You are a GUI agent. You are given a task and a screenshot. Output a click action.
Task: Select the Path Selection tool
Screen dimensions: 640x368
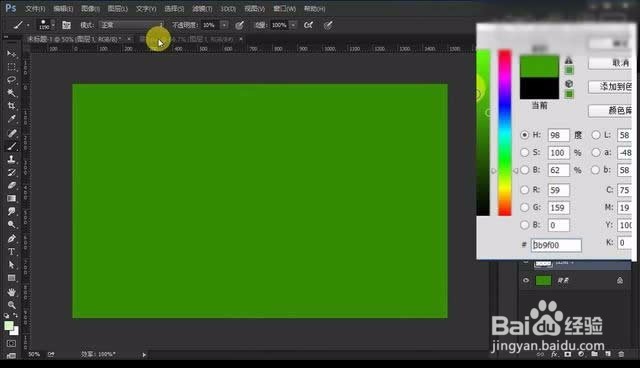11,265
